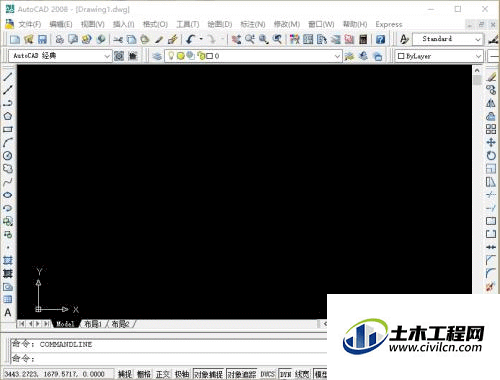
Task: Select the Rectangle draw tool
Action: click(8, 129)
